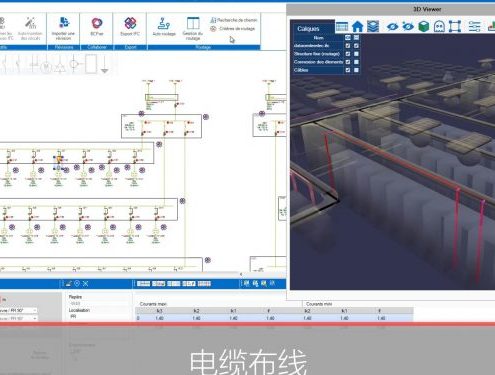Screen dimensions: 495x375
Task: Toggle first eye visibility icon in 3D Viewer
Action: click(x=392, y=26)
